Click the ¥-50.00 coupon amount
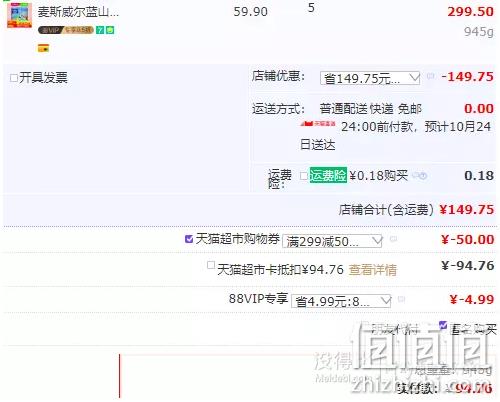500x402 pixels. point(467,239)
